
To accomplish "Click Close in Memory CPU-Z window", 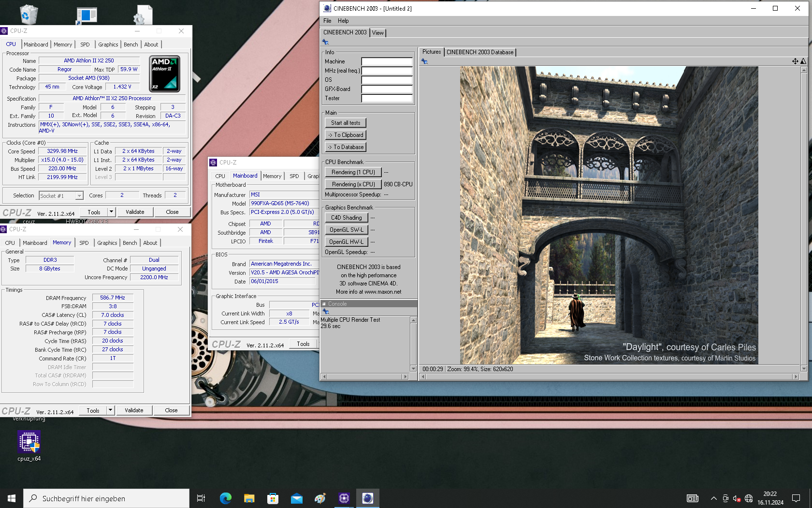I will pyautogui.click(x=171, y=410).
